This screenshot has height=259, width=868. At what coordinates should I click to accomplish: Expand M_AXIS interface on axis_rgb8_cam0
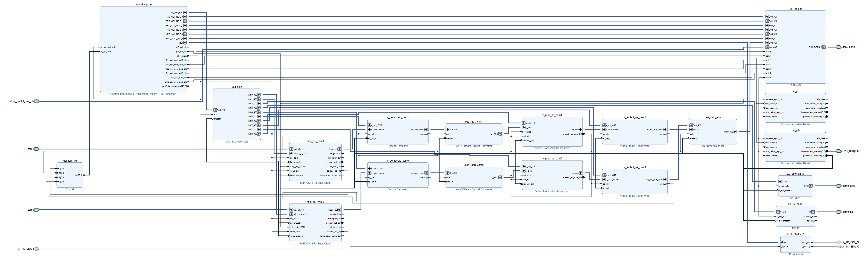500,177
